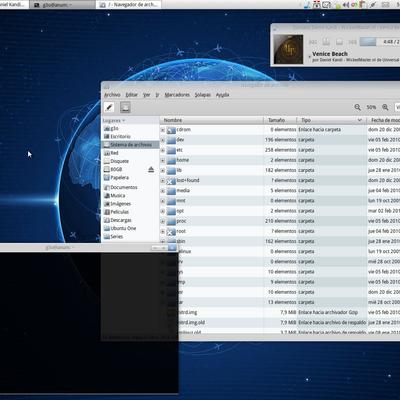Expand the home folder row

[163, 160]
